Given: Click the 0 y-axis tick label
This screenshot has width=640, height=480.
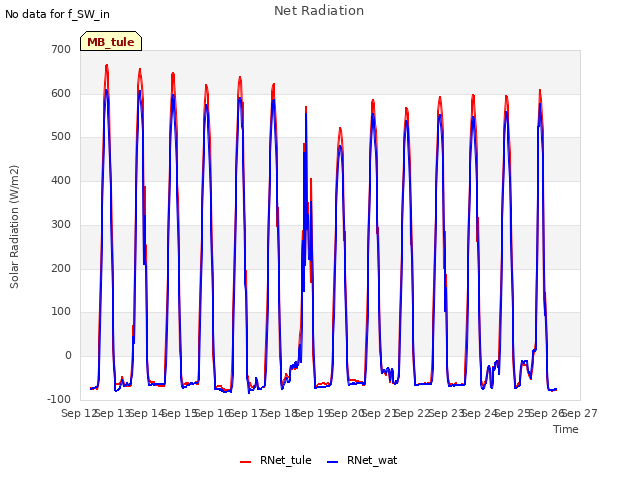Looking at the screenshot, I should 68,356.
